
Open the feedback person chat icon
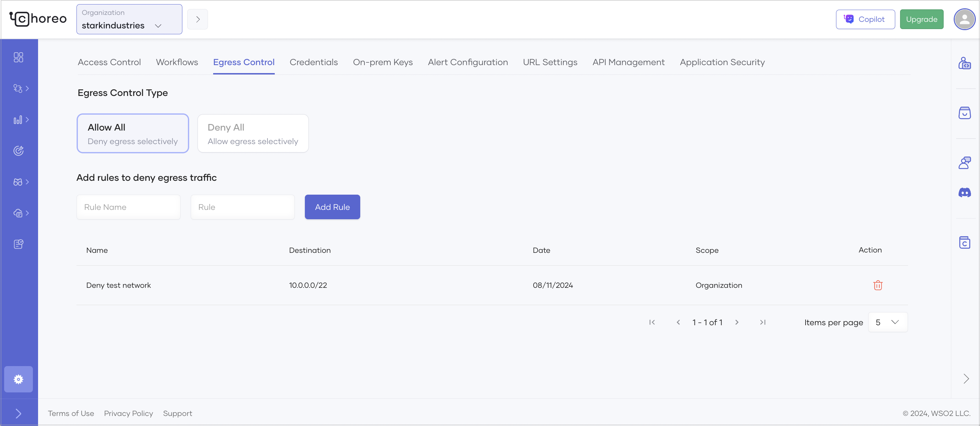(x=964, y=163)
